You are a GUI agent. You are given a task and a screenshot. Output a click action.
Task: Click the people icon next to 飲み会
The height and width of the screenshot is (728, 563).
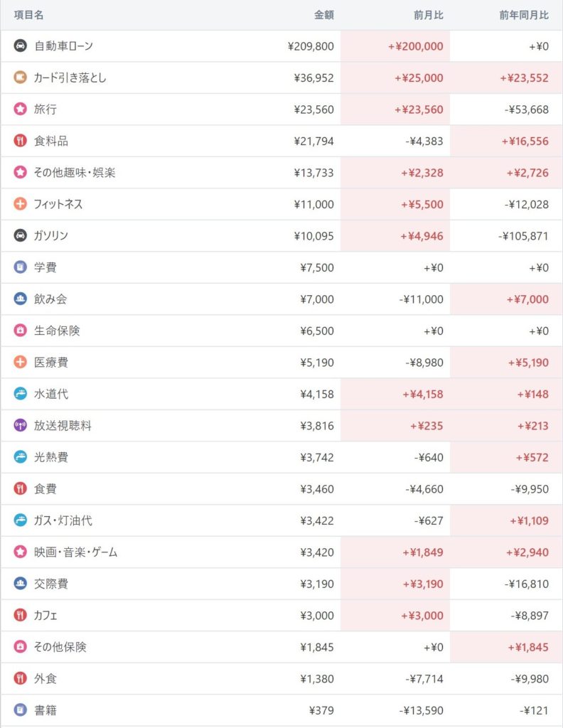tap(20, 299)
